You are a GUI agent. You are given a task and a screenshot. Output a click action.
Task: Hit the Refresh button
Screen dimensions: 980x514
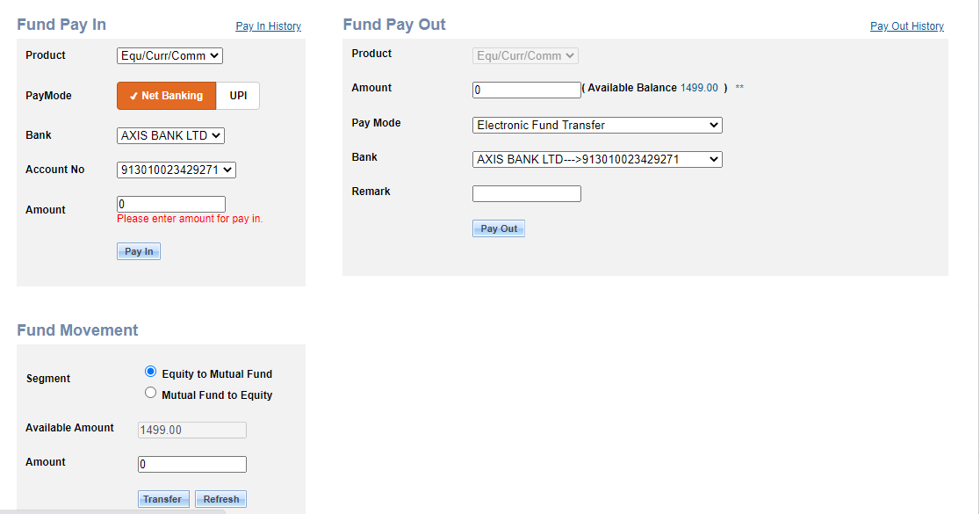point(220,499)
